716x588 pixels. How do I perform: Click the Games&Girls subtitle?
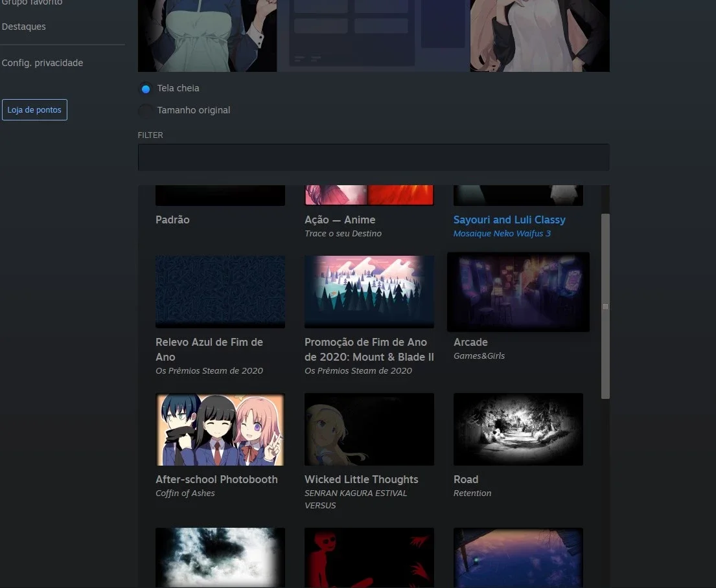(x=479, y=356)
